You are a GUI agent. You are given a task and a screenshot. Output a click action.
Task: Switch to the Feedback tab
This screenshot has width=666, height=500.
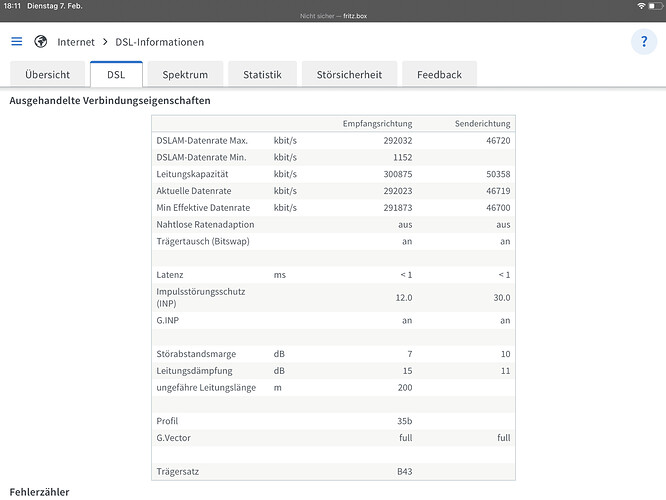pos(439,74)
